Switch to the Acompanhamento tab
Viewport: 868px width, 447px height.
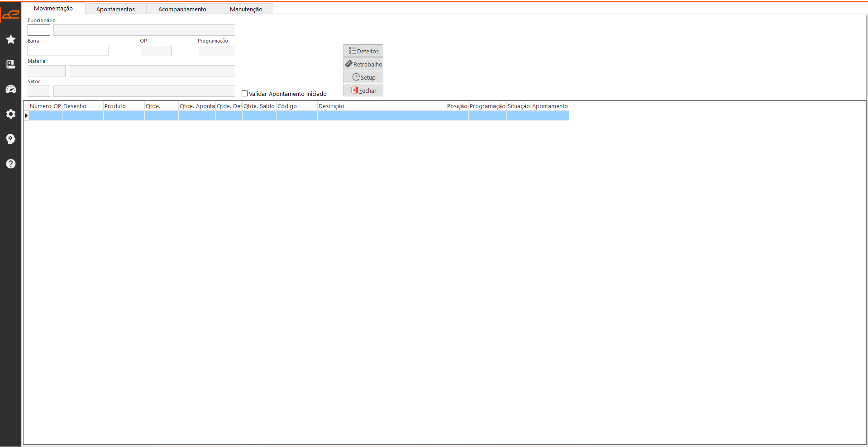point(182,9)
